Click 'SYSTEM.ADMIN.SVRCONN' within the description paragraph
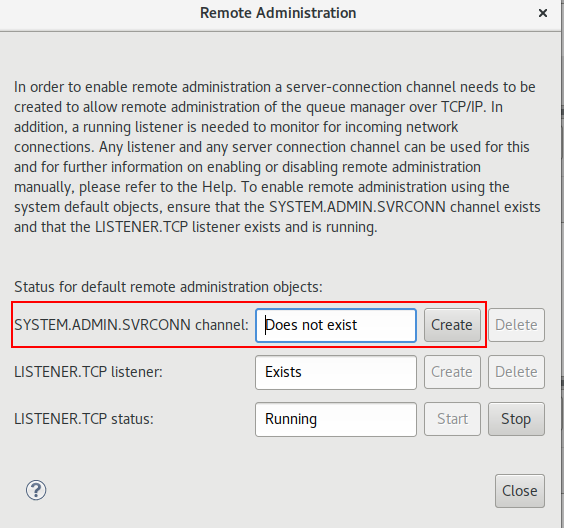Image resolution: width=564 pixels, height=528 pixels. [x=358, y=207]
